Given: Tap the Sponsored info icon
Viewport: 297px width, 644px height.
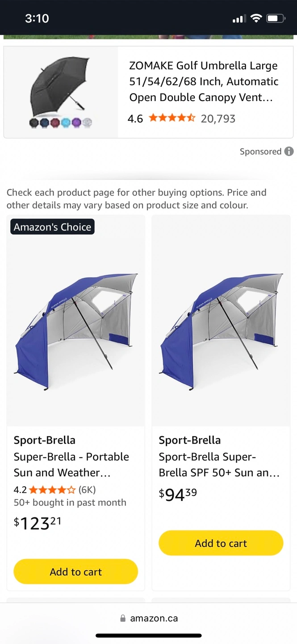Looking at the screenshot, I should [x=289, y=152].
